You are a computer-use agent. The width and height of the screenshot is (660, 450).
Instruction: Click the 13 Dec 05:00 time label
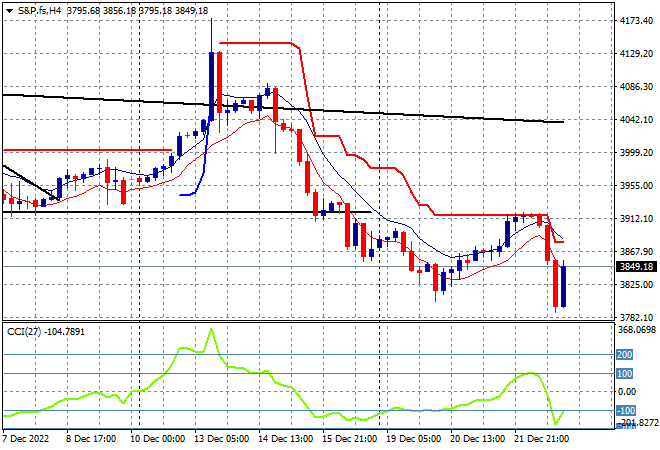(221, 439)
